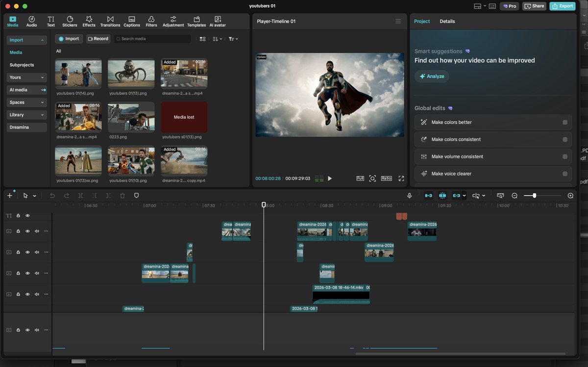Screen dimensions: 588x367
Task: Expand the Yours dropdown in sidebar
Action: coord(27,78)
